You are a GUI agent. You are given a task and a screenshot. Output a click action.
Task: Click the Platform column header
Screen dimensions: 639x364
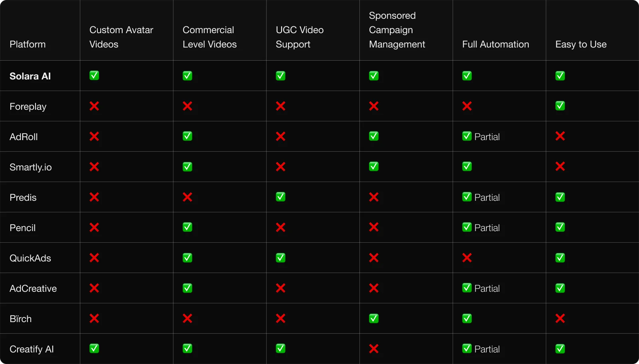(28, 44)
